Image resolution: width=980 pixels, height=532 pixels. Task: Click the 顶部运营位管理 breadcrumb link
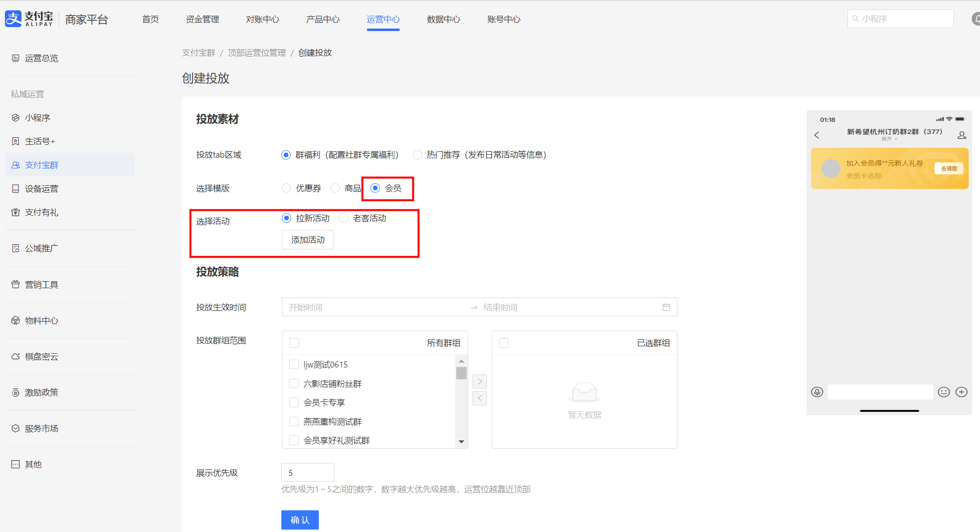coord(257,53)
